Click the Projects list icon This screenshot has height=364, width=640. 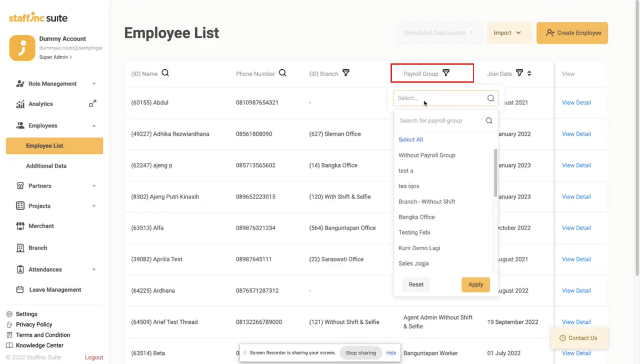20,206
